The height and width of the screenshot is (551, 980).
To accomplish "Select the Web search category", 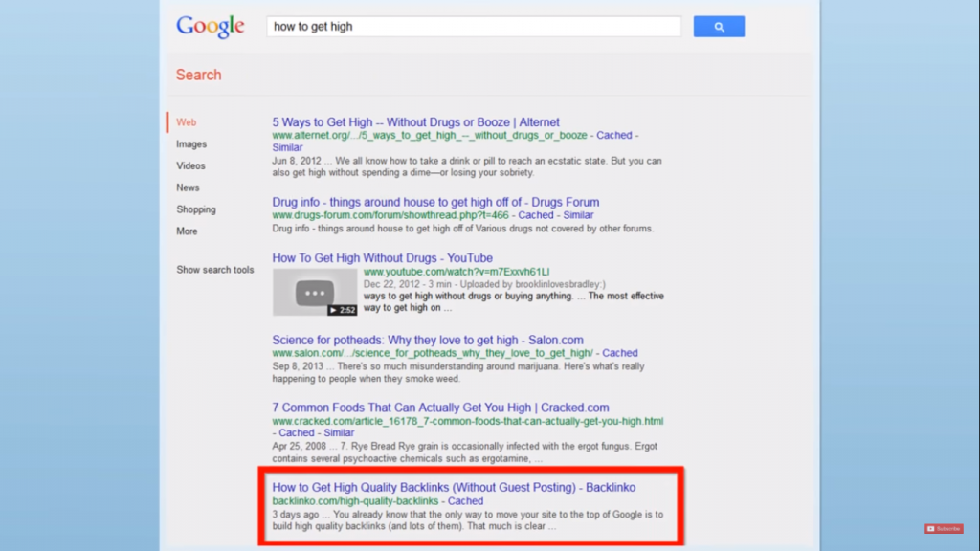I will (x=187, y=122).
